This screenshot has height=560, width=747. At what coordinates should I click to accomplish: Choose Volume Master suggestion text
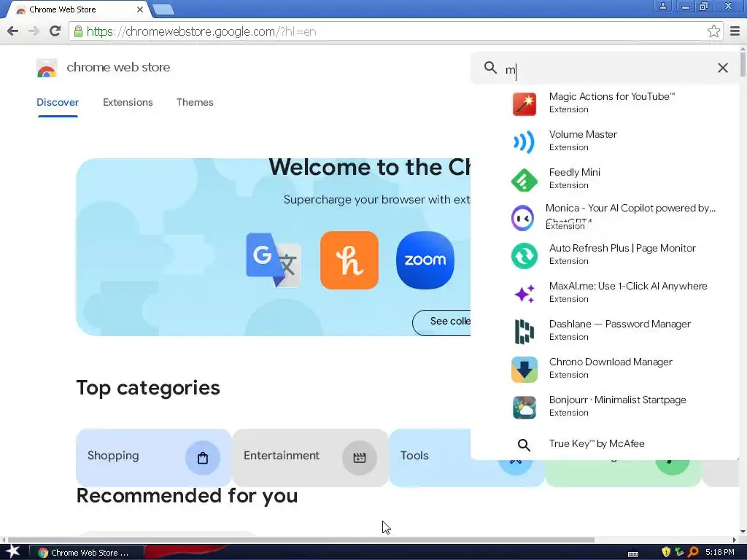point(583,135)
